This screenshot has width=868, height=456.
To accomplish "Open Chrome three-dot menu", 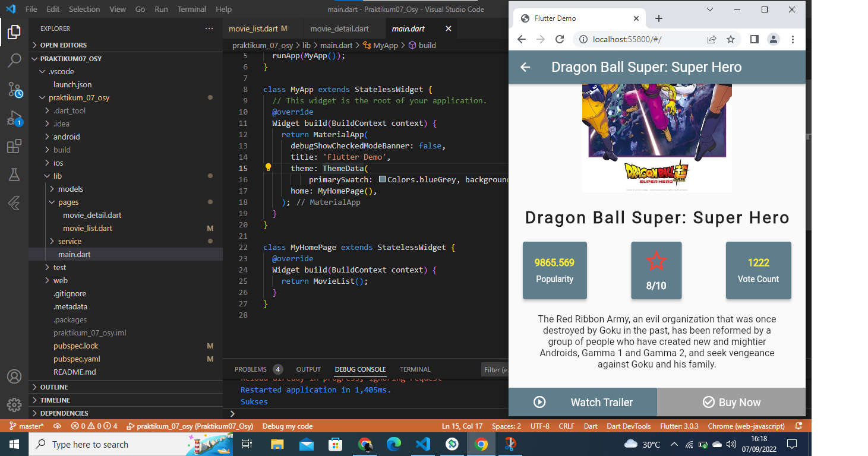I will click(793, 39).
